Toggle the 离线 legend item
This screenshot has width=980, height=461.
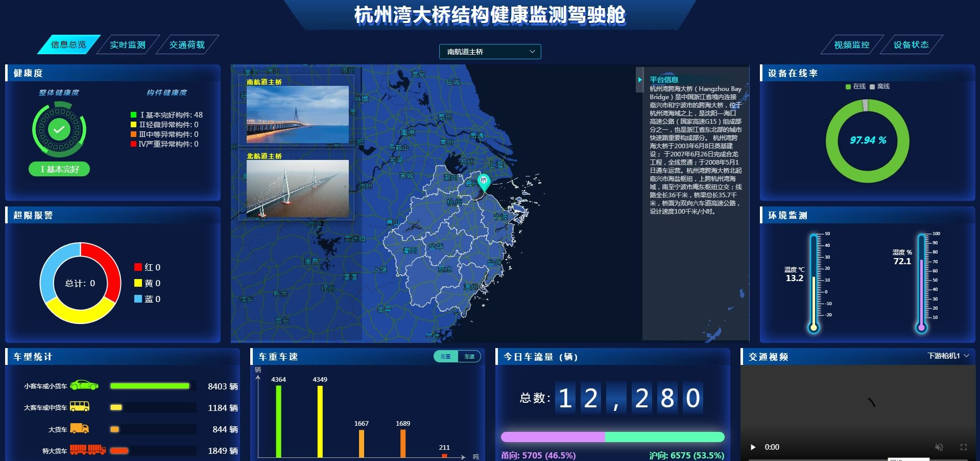[881, 87]
